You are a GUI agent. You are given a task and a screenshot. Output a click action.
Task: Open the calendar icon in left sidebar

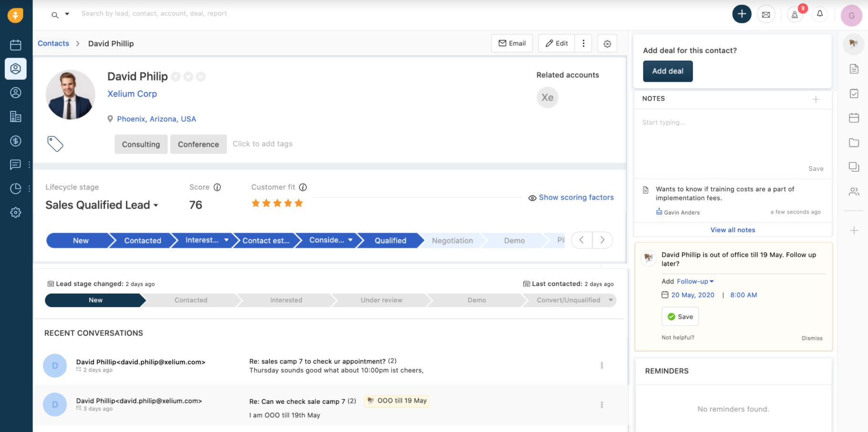(x=16, y=45)
